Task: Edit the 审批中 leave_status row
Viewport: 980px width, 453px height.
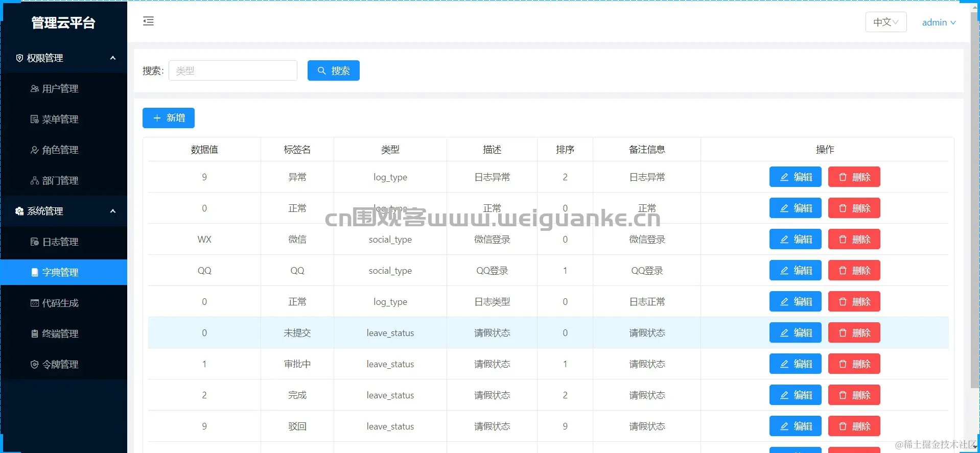Action: point(795,364)
